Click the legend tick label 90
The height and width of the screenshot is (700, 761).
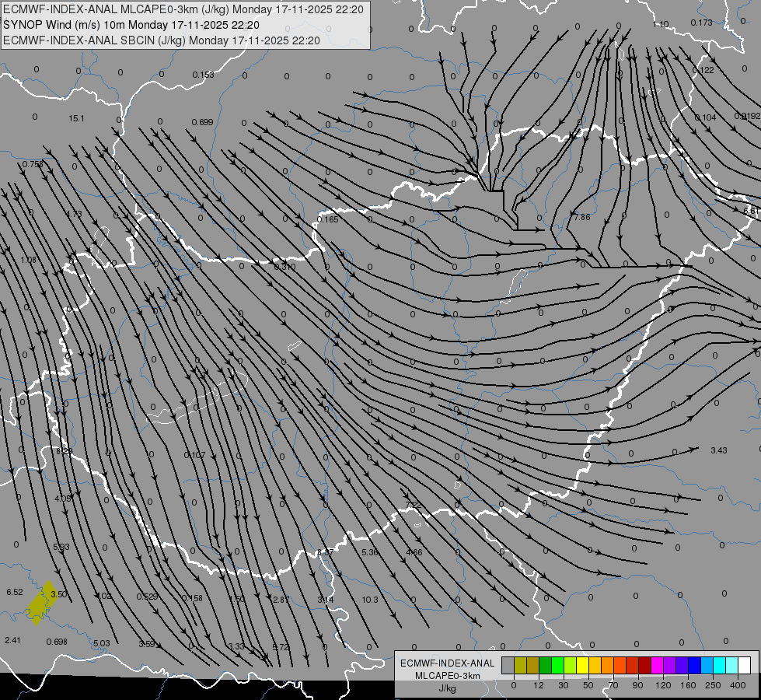coord(637,685)
